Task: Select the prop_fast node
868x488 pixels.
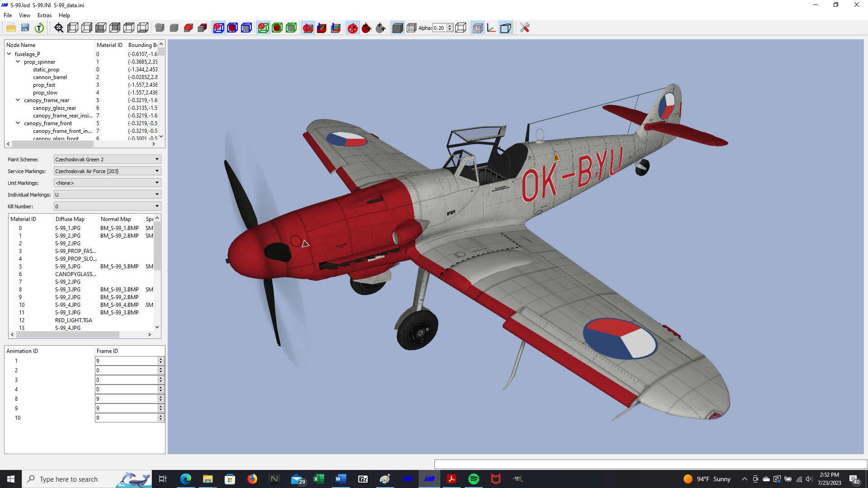Action: [x=44, y=85]
